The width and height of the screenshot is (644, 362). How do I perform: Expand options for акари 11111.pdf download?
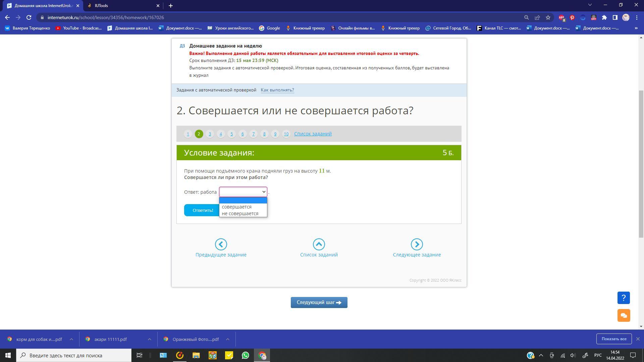[149, 339]
